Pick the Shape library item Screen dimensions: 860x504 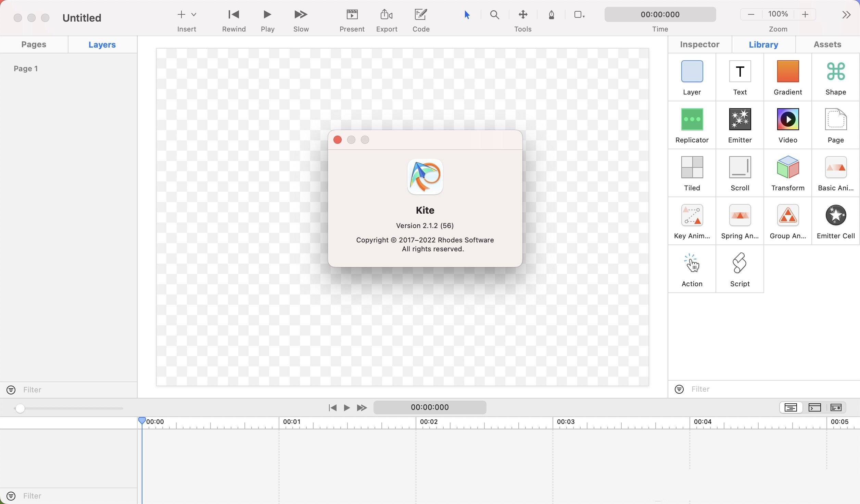[836, 77]
